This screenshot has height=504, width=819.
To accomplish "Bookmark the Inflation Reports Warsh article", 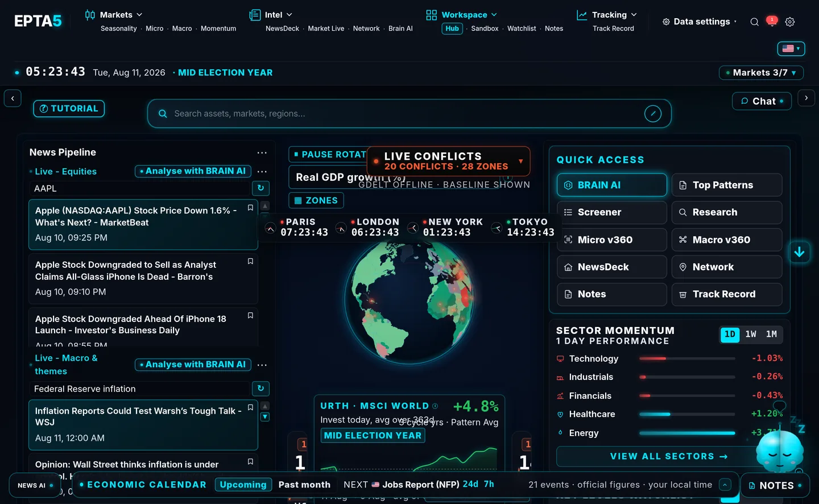I will (250, 407).
